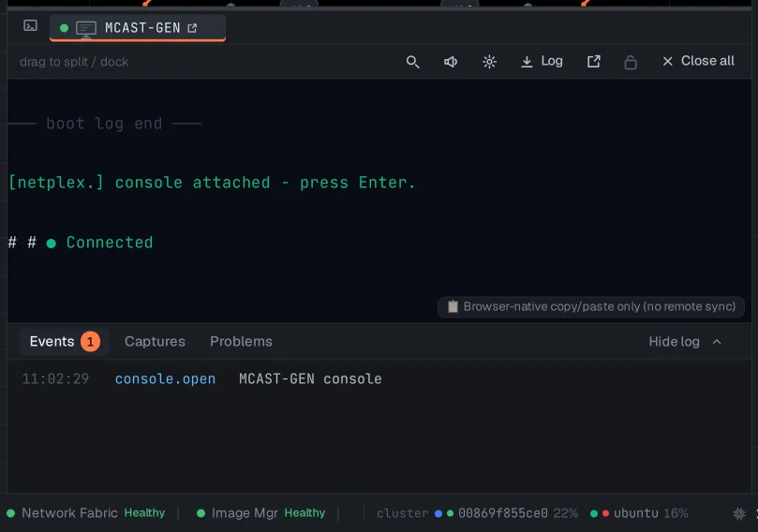Toggle the console lock icon

631,63
